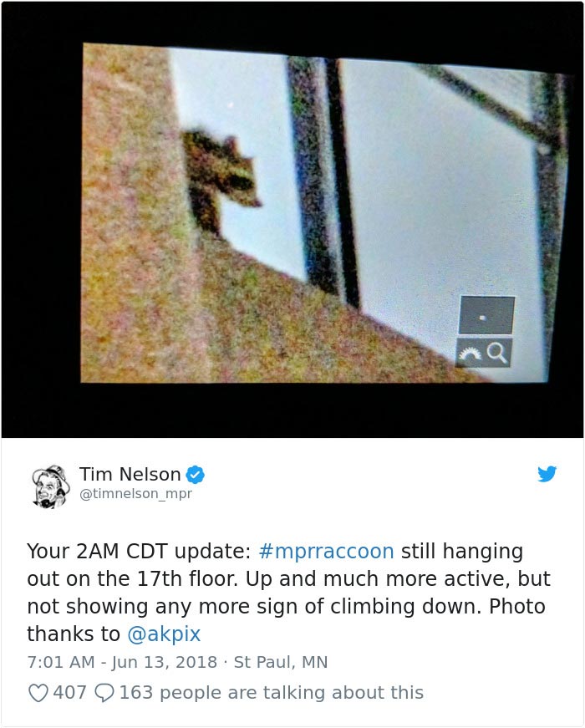Open the raccoon photo thumbnail

[x=292, y=220]
